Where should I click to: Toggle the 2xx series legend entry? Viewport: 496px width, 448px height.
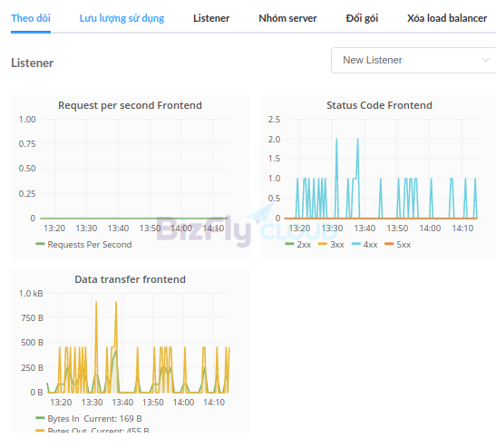click(297, 245)
